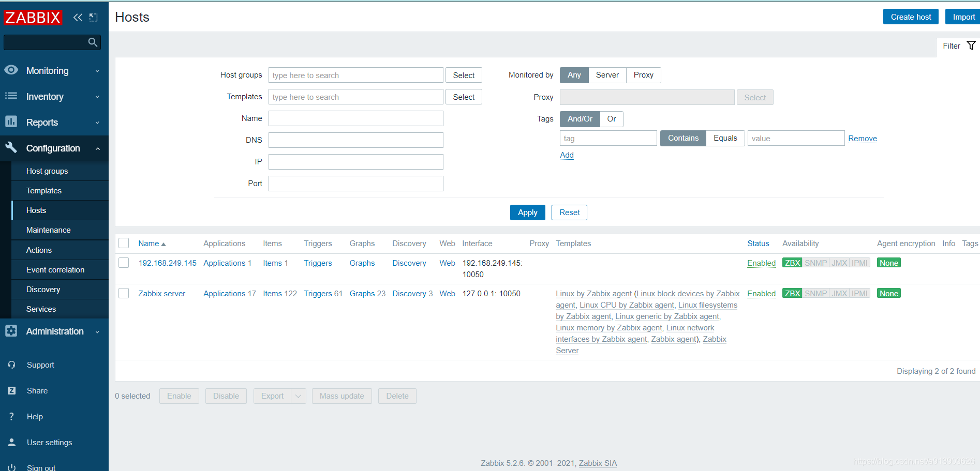Click Select button next to Host groups
This screenshot has width=980, height=471.
coord(464,75)
